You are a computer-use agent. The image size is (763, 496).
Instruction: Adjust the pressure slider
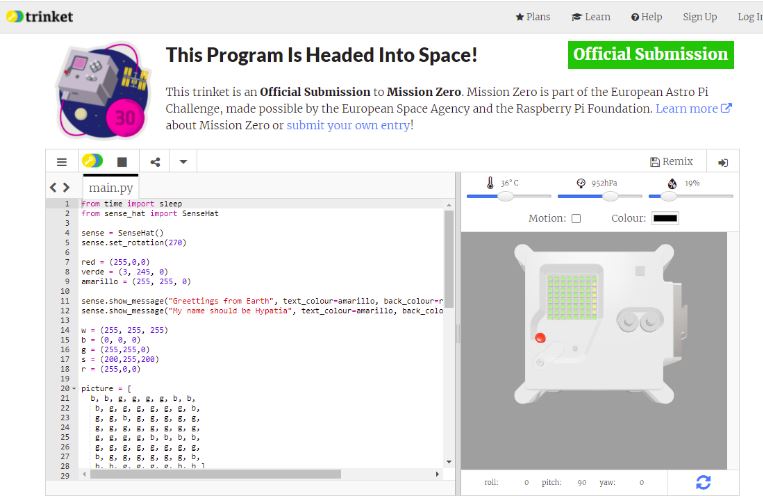609,196
